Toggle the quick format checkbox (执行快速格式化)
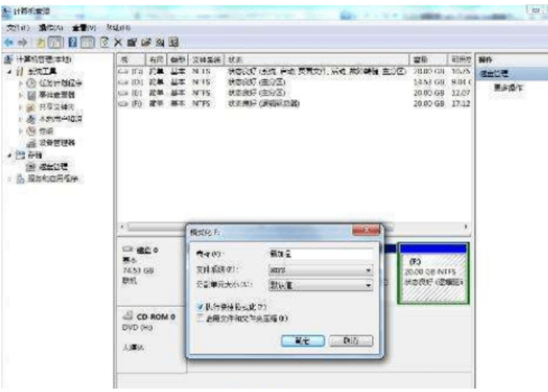This screenshot has height=392, width=548. pos(199,308)
